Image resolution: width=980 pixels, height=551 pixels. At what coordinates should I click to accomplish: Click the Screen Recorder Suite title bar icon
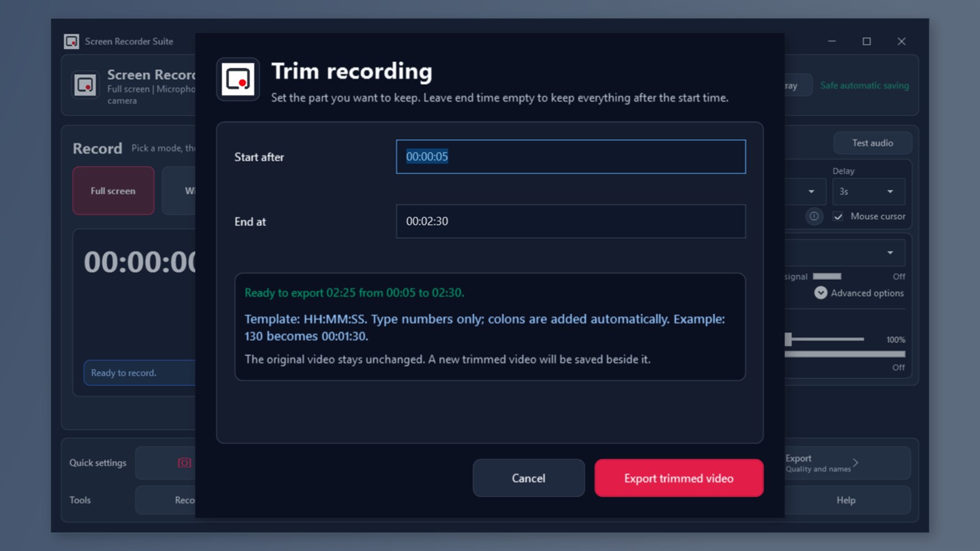pos(72,41)
